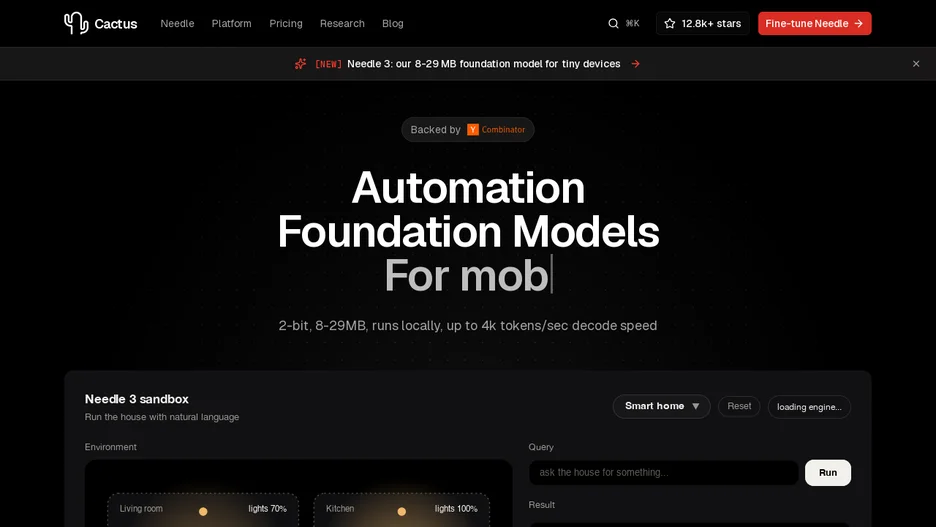This screenshot has width=936, height=527.
Task: Click the Kitchen light indicator dot
Action: click(402, 511)
